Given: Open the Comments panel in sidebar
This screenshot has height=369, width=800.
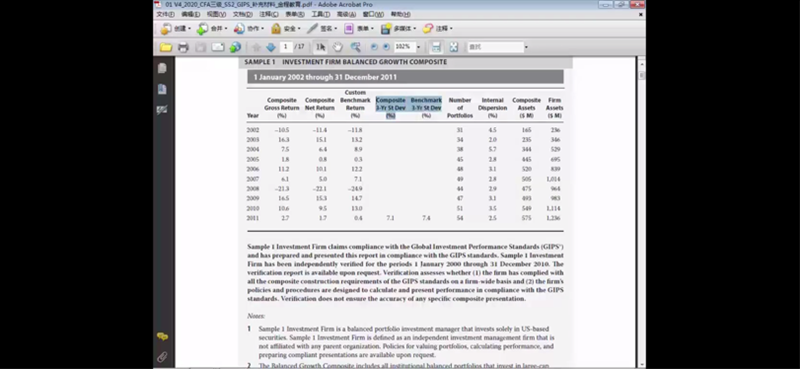Looking at the screenshot, I should coord(162,337).
